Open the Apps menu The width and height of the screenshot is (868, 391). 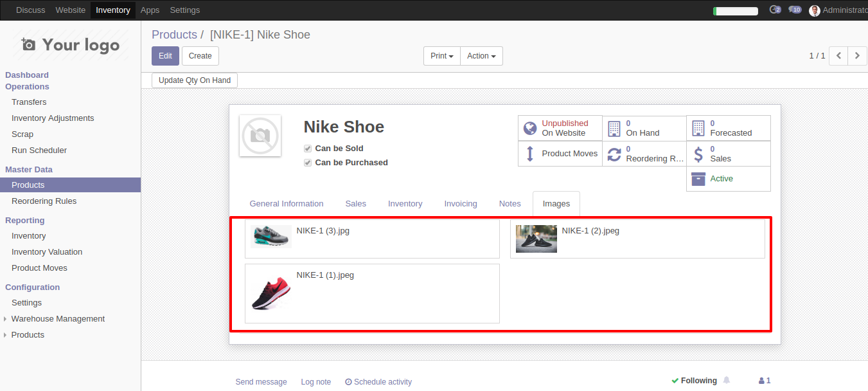(x=150, y=10)
